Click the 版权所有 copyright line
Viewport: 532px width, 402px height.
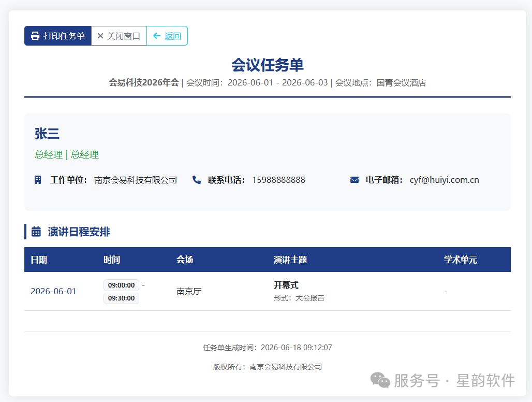[268, 367]
